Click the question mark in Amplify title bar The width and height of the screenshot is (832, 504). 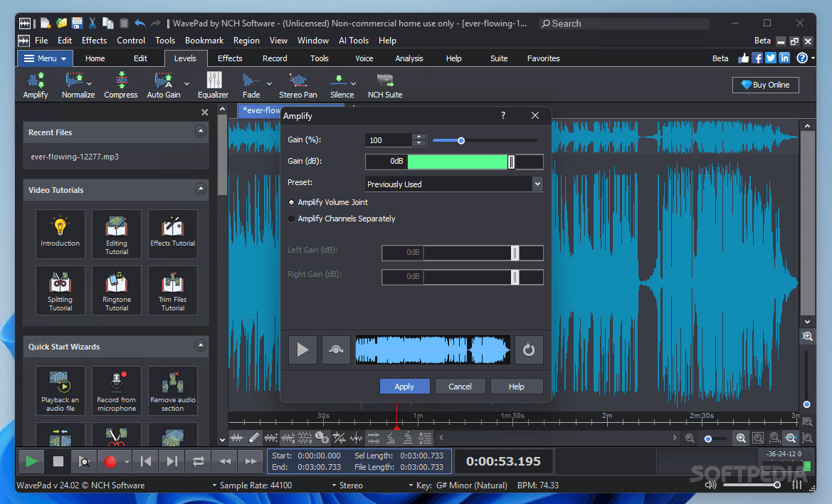(503, 115)
